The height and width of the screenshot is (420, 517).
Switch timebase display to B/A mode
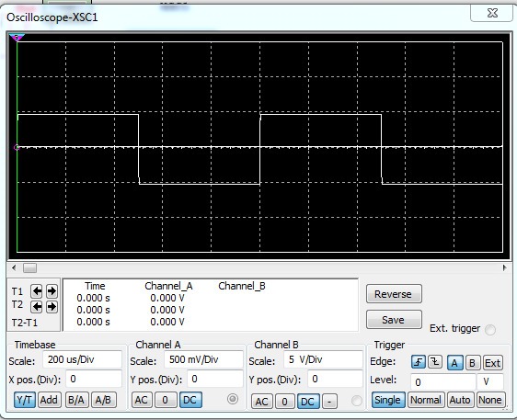point(76,400)
